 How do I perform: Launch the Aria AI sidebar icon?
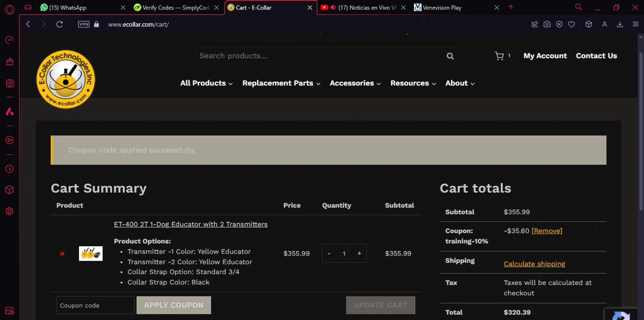tap(9, 112)
